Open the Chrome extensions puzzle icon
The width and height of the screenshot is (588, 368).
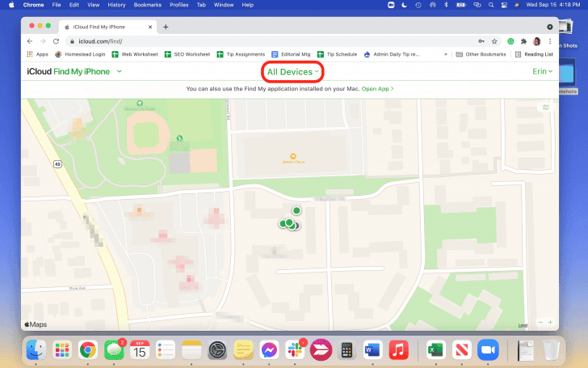523,40
